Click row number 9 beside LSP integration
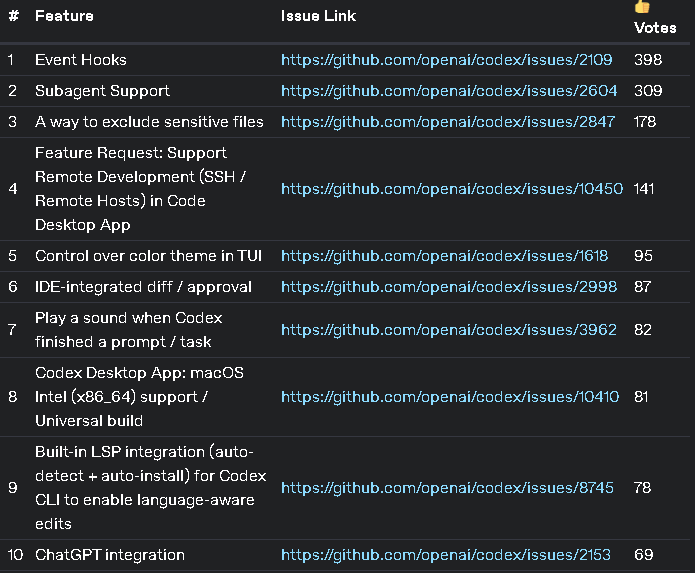695x573 pixels. pyautogui.click(x=13, y=488)
